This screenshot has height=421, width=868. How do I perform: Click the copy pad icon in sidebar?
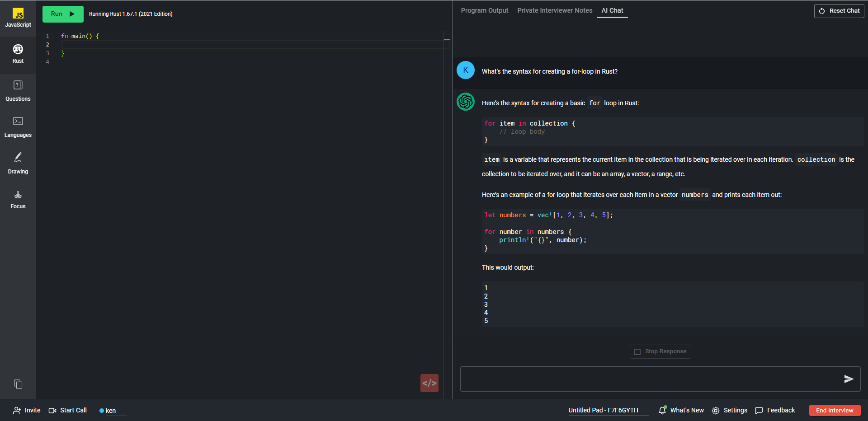pyautogui.click(x=18, y=384)
